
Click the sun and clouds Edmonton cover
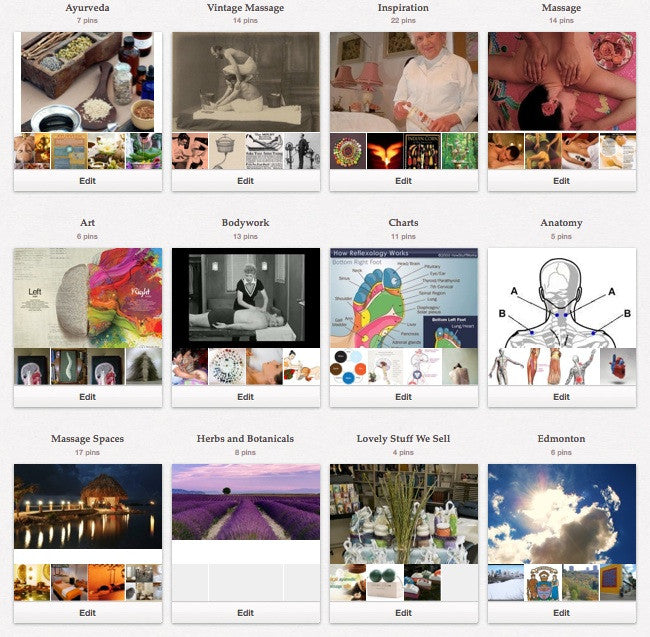561,513
